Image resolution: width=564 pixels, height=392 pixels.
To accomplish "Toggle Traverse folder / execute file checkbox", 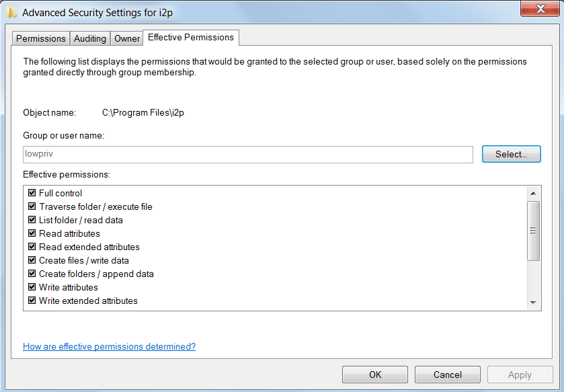I will [x=32, y=206].
